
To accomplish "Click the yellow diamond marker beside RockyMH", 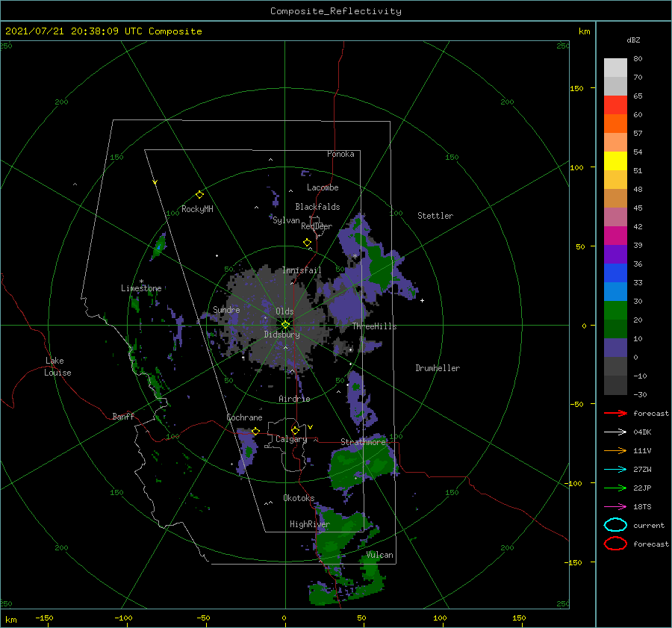I will click(199, 195).
